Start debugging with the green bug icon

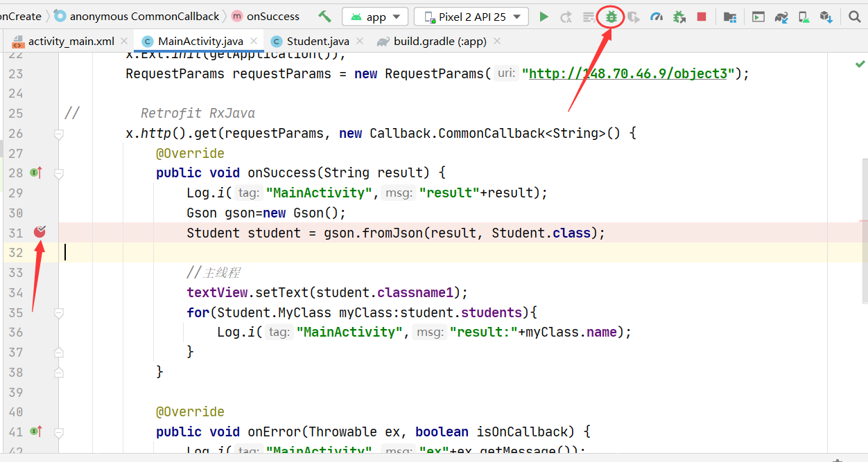611,17
